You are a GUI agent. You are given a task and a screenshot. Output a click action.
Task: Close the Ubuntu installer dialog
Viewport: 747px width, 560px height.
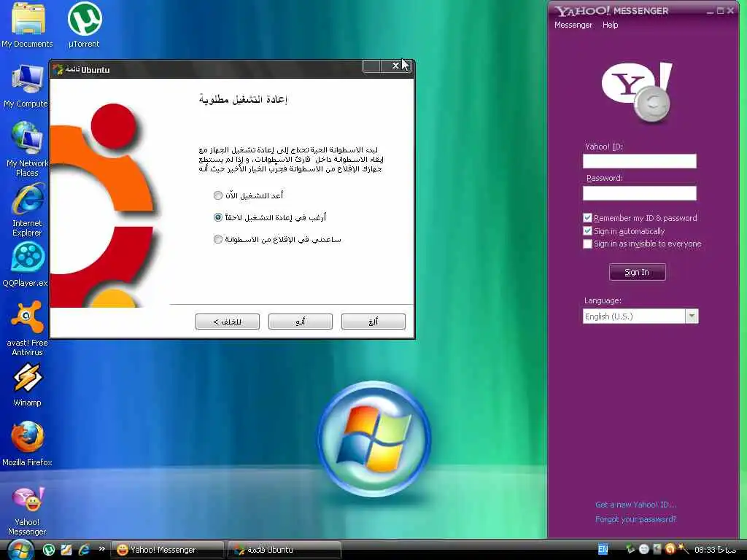(395, 66)
